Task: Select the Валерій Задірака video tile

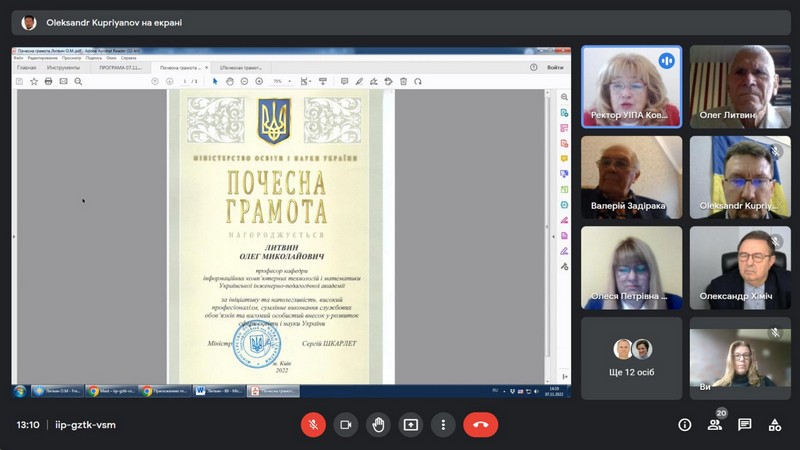Action: (x=632, y=177)
